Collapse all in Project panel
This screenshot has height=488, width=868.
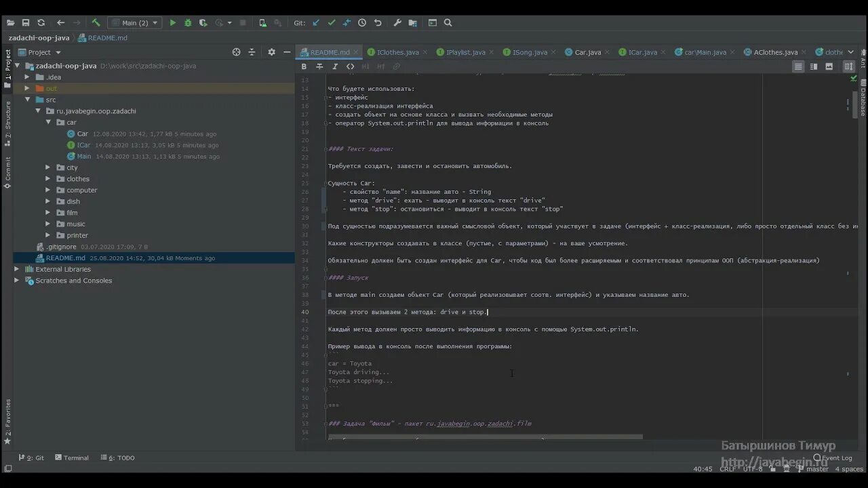(252, 52)
